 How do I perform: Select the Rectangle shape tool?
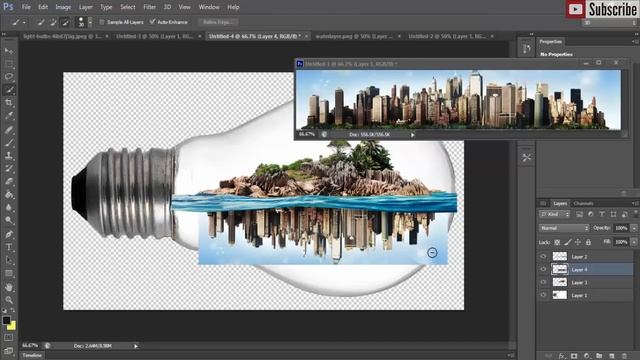[x=9, y=273]
